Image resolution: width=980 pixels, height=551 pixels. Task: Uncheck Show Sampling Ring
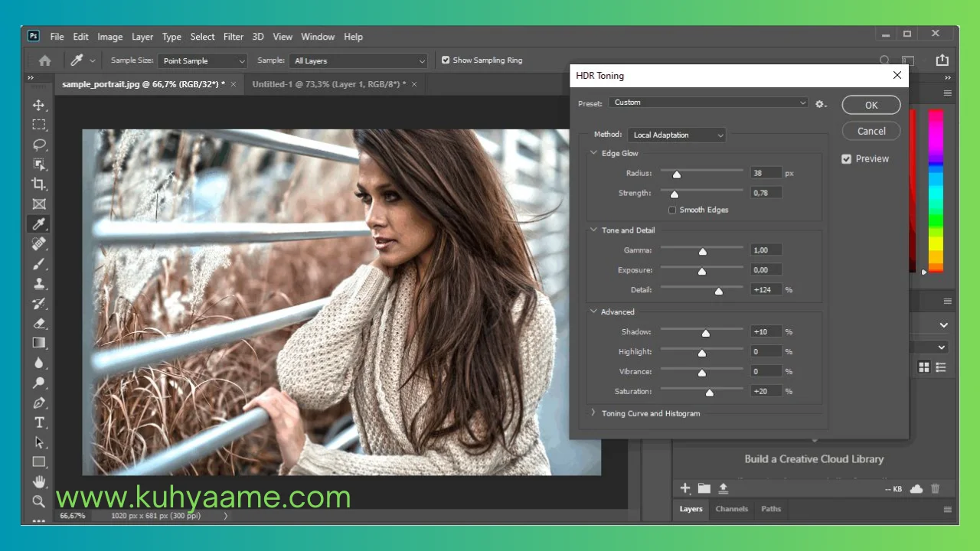pyautogui.click(x=446, y=60)
